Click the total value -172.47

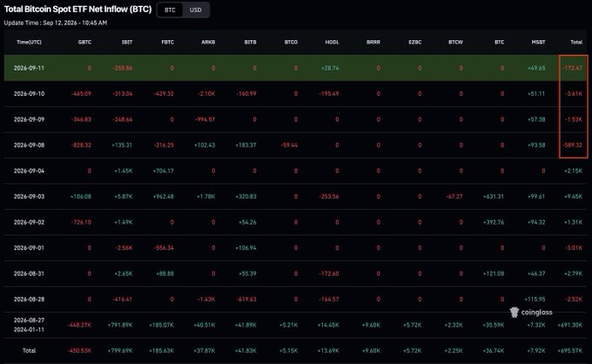572,68
